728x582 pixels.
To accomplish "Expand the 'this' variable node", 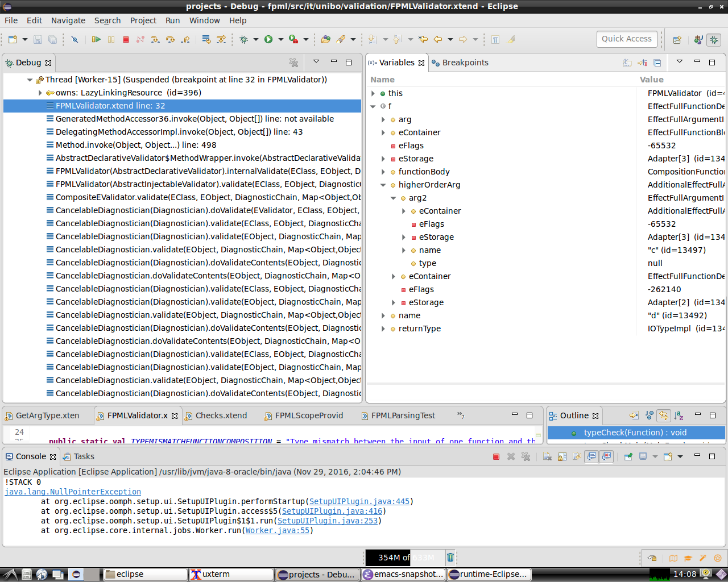I will (373, 93).
